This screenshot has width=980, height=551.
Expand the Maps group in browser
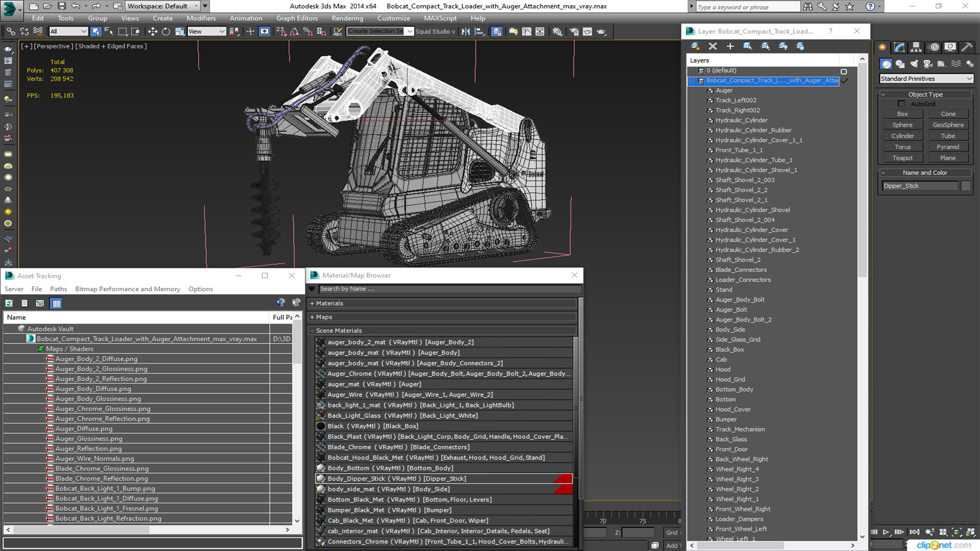(x=442, y=317)
